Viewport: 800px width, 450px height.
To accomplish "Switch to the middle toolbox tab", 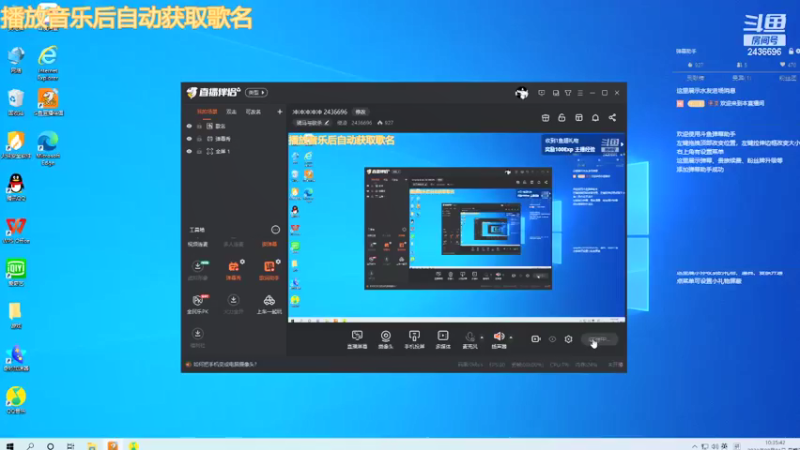I will (233, 244).
